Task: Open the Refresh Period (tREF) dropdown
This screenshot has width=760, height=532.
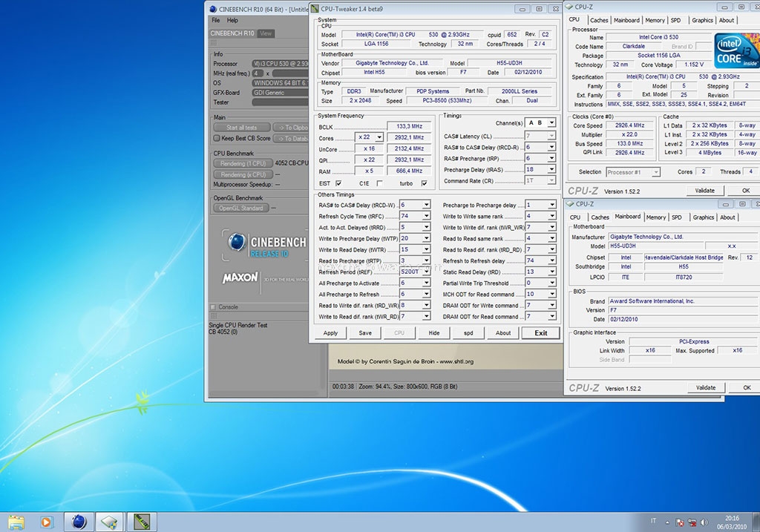Action: (426, 272)
